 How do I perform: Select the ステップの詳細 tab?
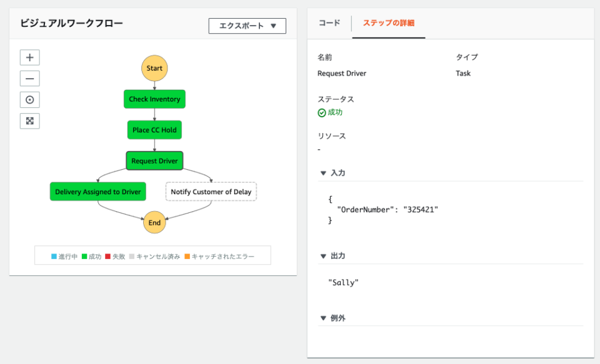click(x=389, y=23)
